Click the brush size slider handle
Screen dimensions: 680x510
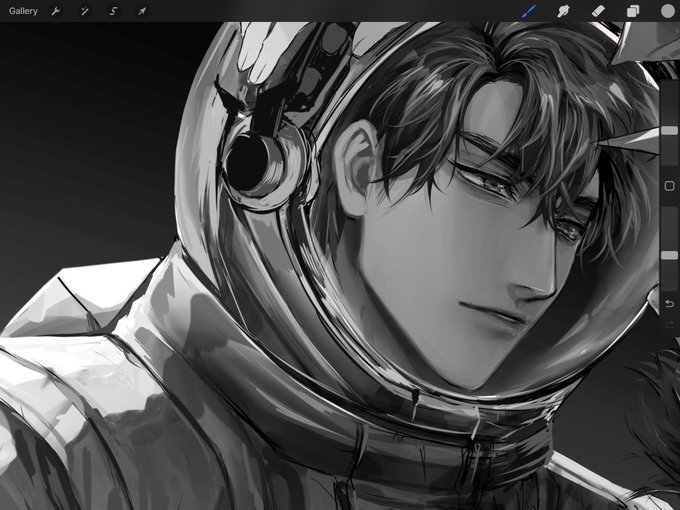[669, 131]
